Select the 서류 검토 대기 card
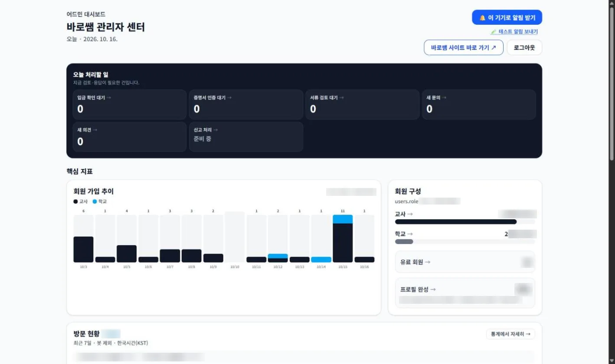 coord(362,104)
